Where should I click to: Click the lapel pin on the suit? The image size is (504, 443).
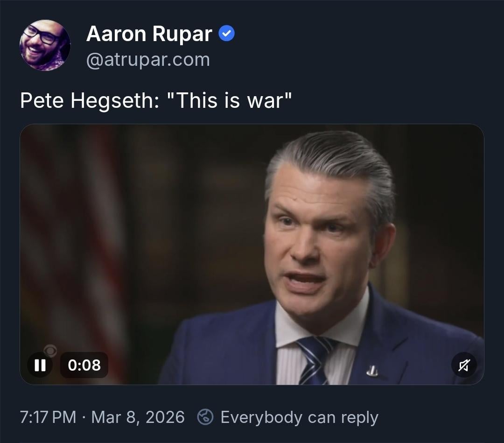[372, 371]
